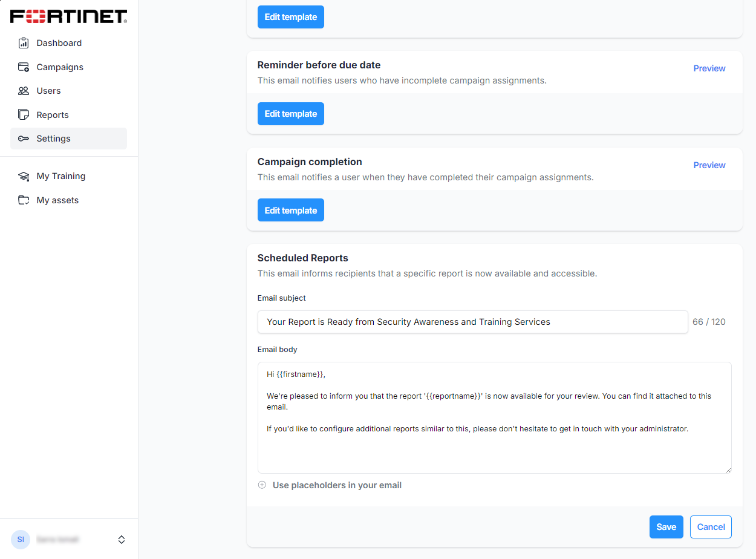The image size is (756, 559).
Task: Click the Settings key icon
Action: 24,139
